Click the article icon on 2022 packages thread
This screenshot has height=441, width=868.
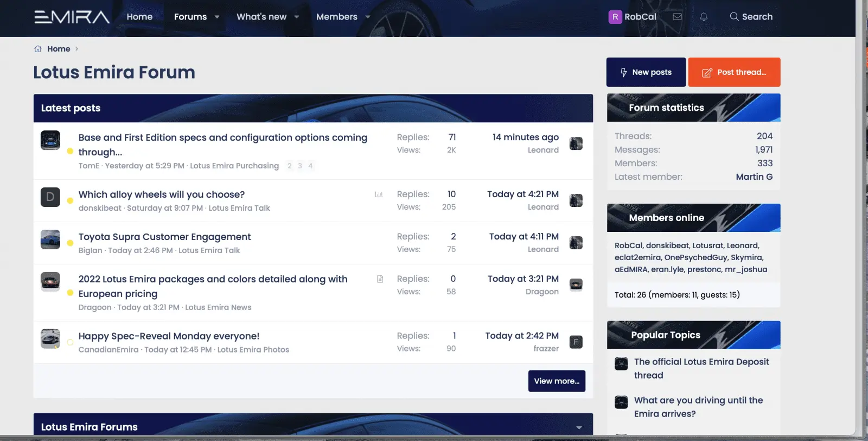(x=380, y=279)
